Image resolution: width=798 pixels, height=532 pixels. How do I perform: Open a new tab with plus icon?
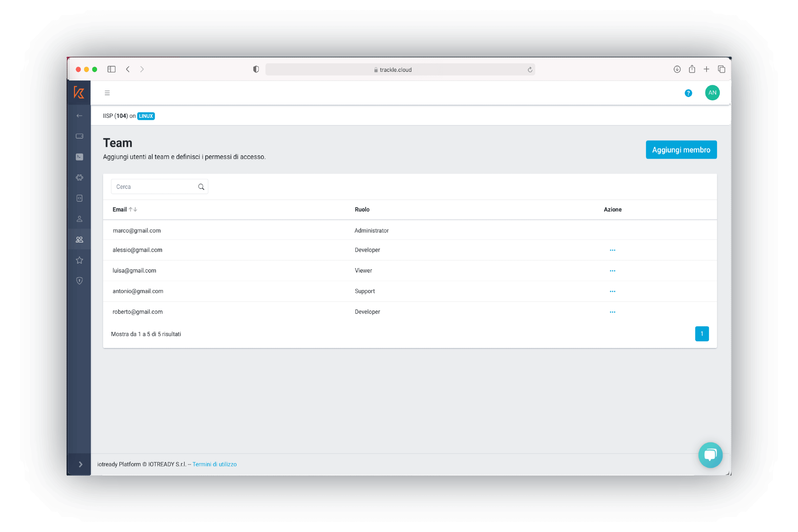(706, 69)
